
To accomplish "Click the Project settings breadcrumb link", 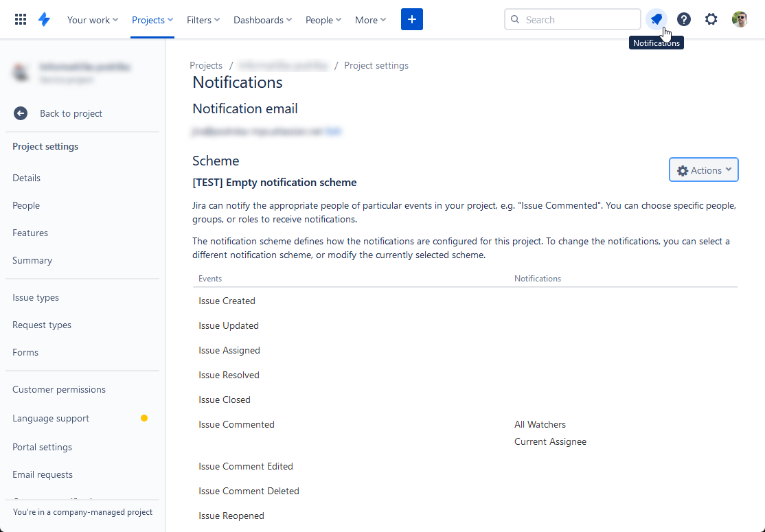I will 376,65.
